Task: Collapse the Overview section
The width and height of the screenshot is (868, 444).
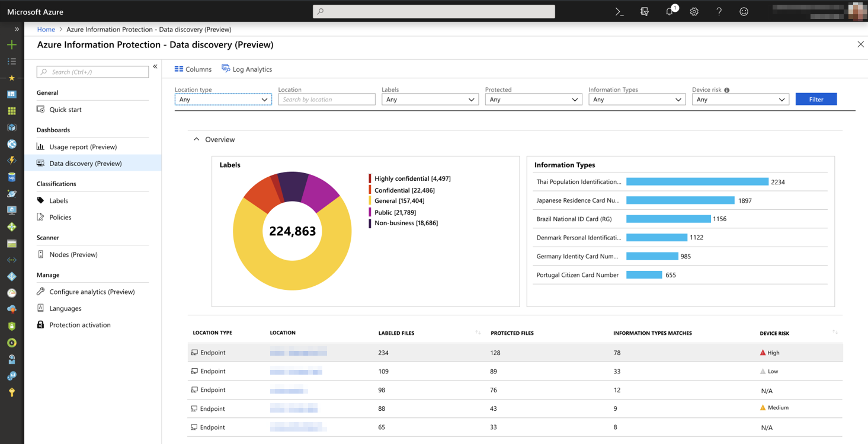Action: click(197, 139)
